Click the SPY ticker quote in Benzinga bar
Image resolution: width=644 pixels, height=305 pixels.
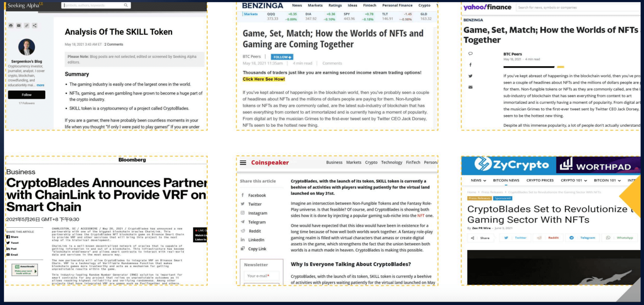click(x=358, y=16)
